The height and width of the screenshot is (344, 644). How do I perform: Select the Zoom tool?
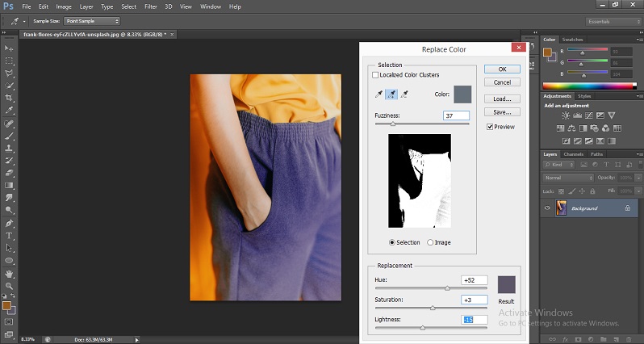[x=9, y=286]
